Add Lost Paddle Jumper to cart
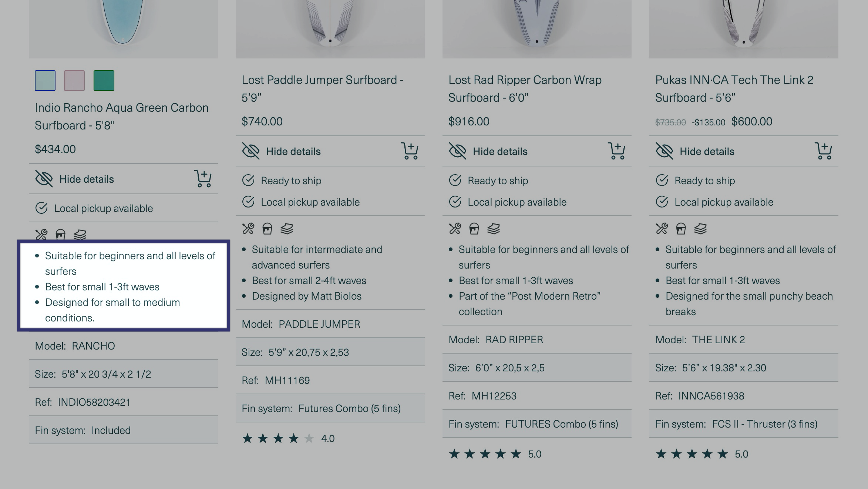 (410, 151)
